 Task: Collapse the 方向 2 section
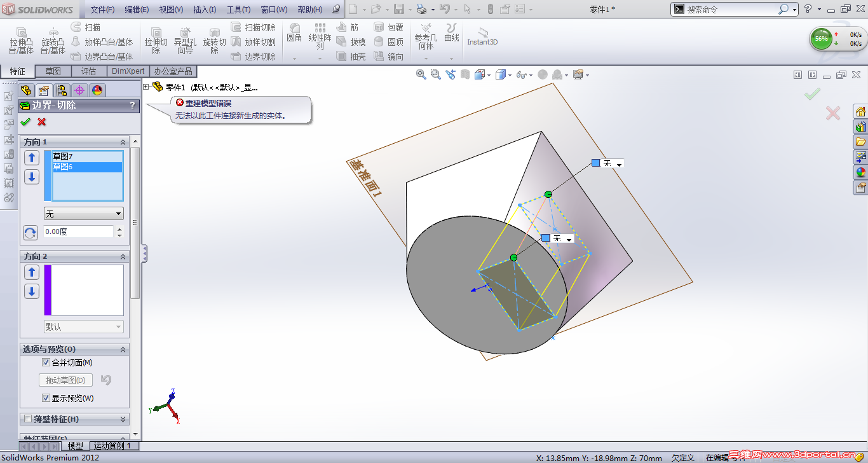123,256
